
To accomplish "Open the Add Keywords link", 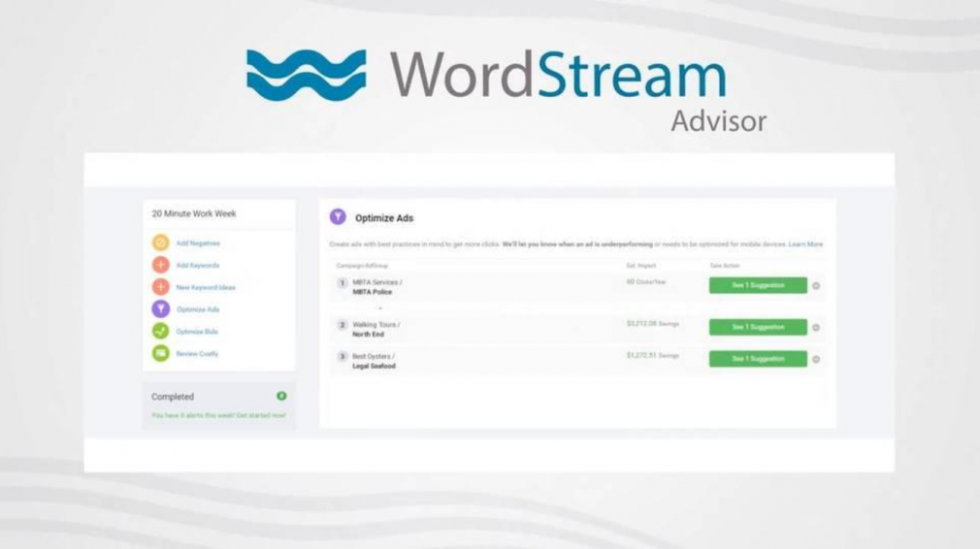I will point(198,266).
